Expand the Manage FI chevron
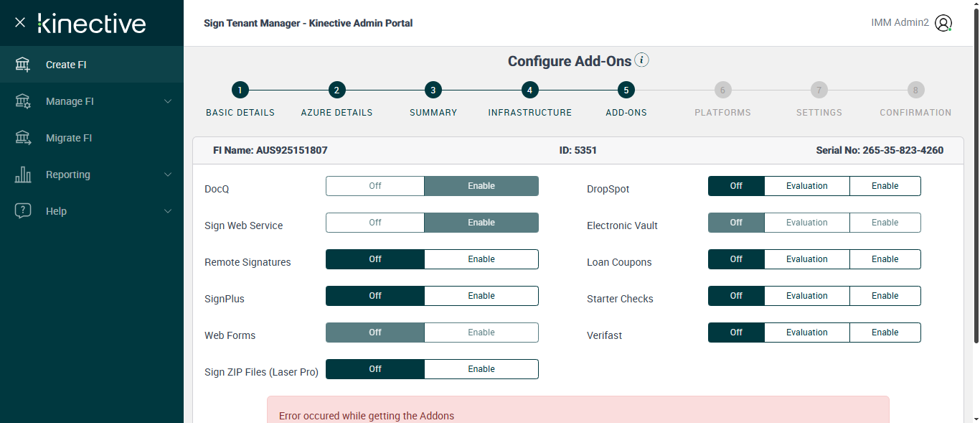This screenshot has width=980, height=423. (x=168, y=101)
